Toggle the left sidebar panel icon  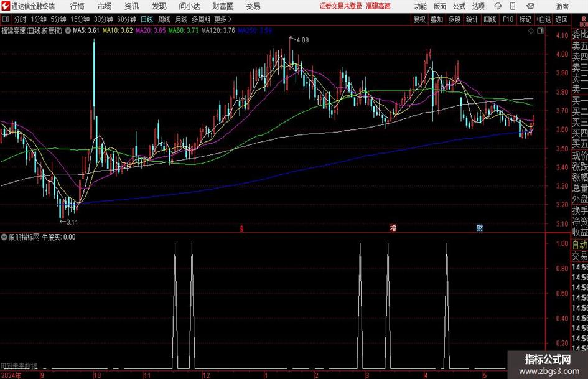(5, 19)
